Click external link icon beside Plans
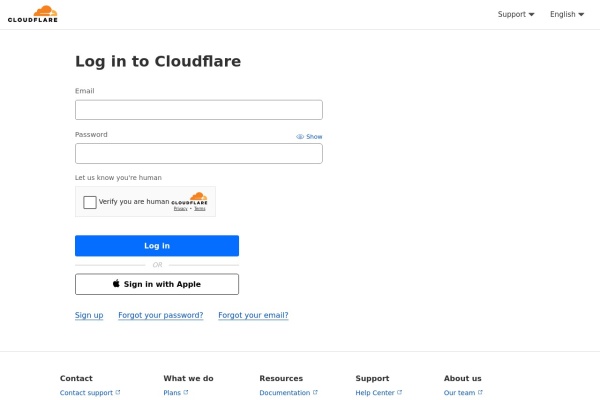The width and height of the screenshot is (600, 400). click(186, 393)
